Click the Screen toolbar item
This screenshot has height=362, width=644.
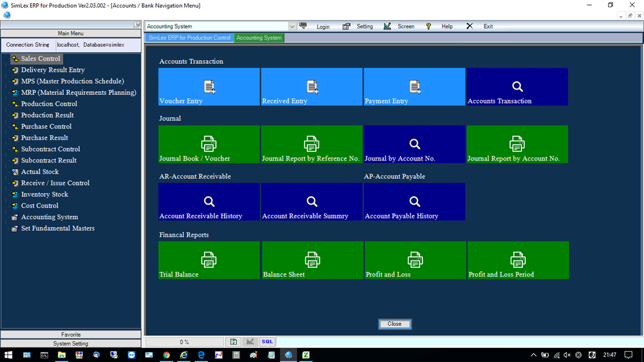(x=399, y=26)
